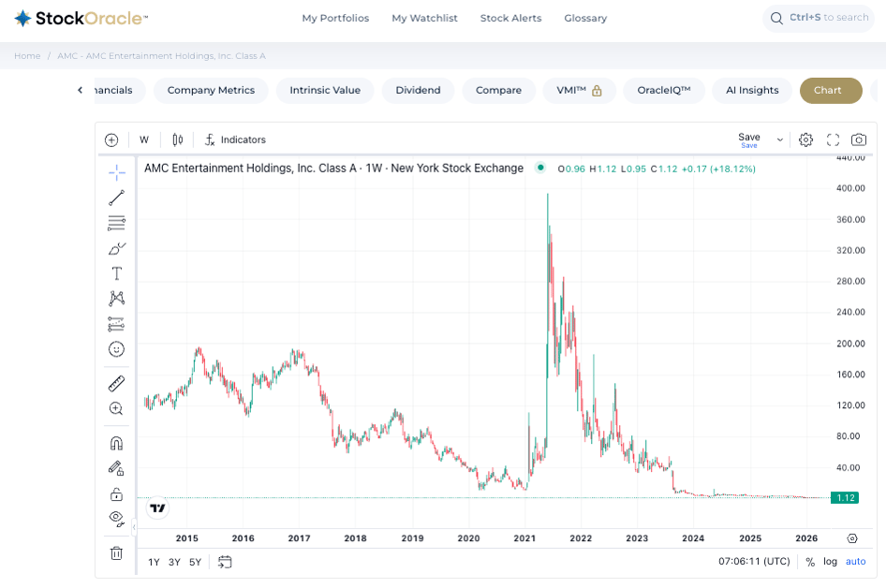886x588 pixels.
Task: Open chart settings gear
Action: pyautogui.click(x=805, y=140)
